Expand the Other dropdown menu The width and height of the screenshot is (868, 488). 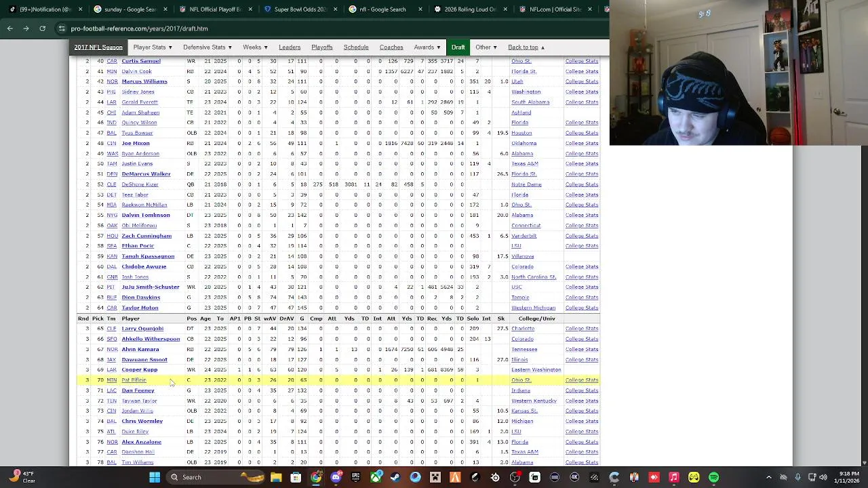click(486, 47)
